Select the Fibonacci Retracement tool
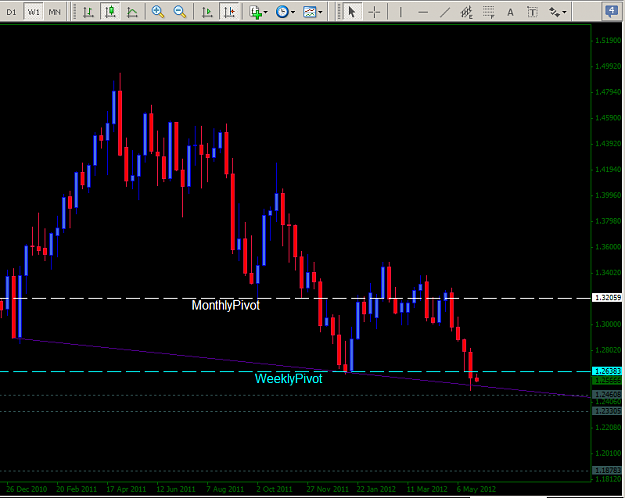Screen dimensions: 625x498 coord(488,12)
